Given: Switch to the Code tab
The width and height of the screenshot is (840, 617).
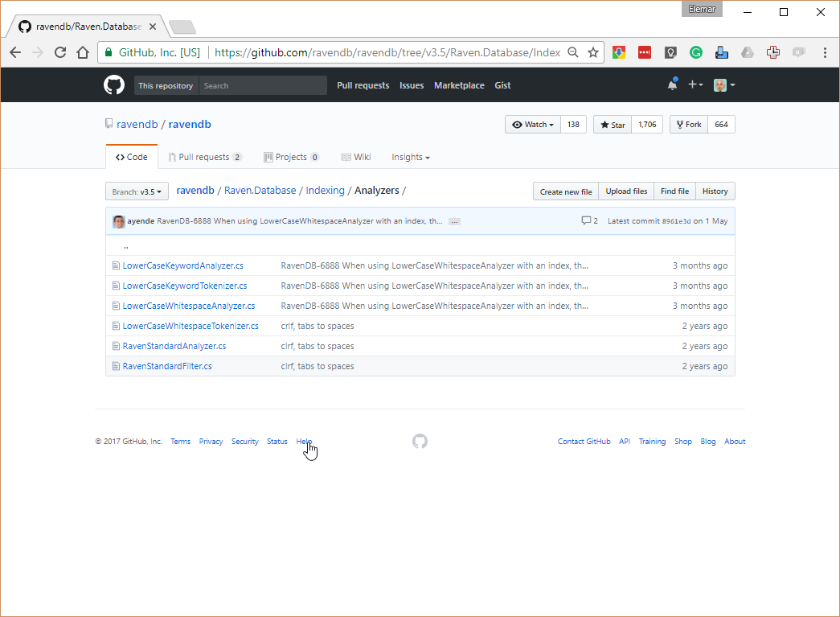Looking at the screenshot, I should [132, 157].
